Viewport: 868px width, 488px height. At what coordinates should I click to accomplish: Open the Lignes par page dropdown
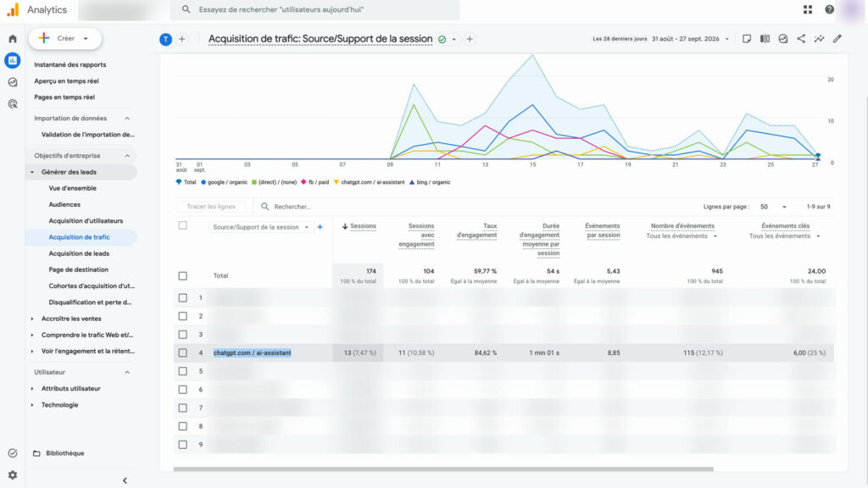pyautogui.click(x=773, y=207)
